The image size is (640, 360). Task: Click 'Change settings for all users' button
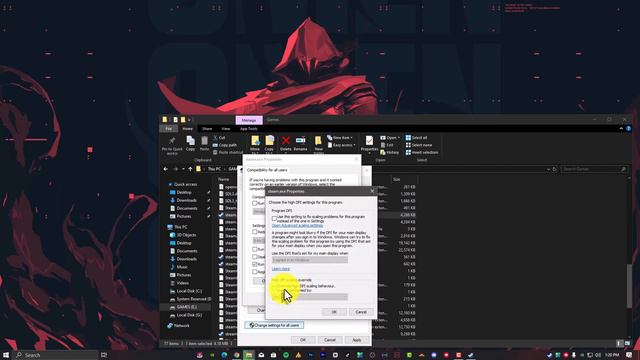point(274,325)
